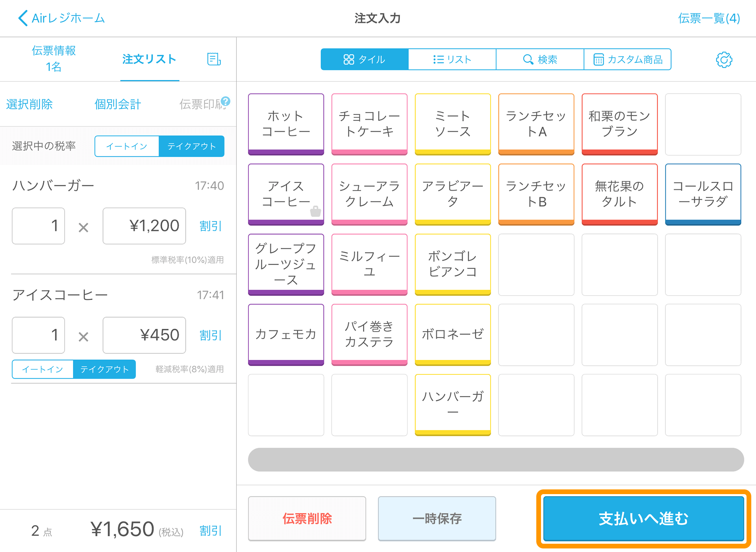
Task: Add ハンバーガー tile
Action: coord(453,405)
